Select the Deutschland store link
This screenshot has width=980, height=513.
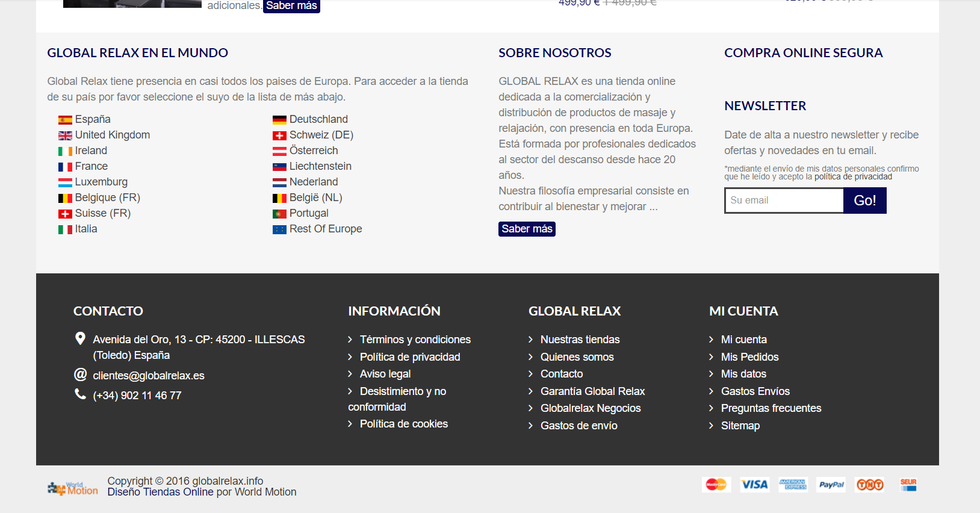[x=318, y=119]
